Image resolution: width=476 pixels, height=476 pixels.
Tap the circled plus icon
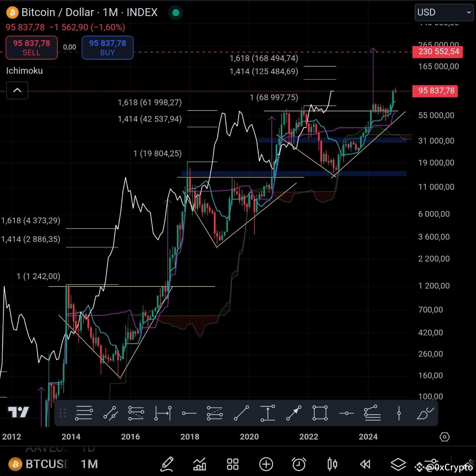(x=266, y=464)
